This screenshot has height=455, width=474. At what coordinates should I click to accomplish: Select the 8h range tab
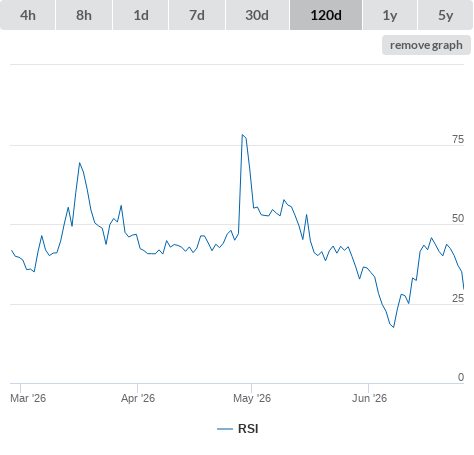pyautogui.click(x=84, y=15)
